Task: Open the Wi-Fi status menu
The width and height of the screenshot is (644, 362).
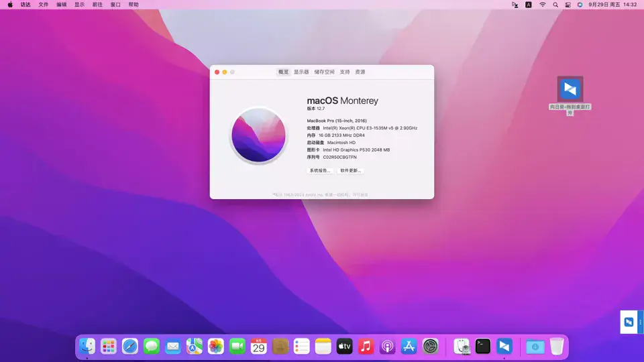Action: [543, 5]
